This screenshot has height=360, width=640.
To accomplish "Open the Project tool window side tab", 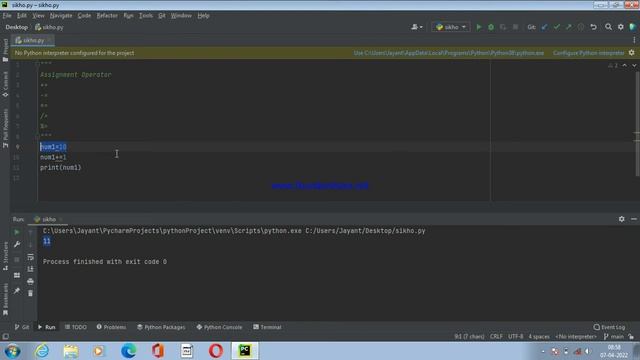I will tap(5, 50).
